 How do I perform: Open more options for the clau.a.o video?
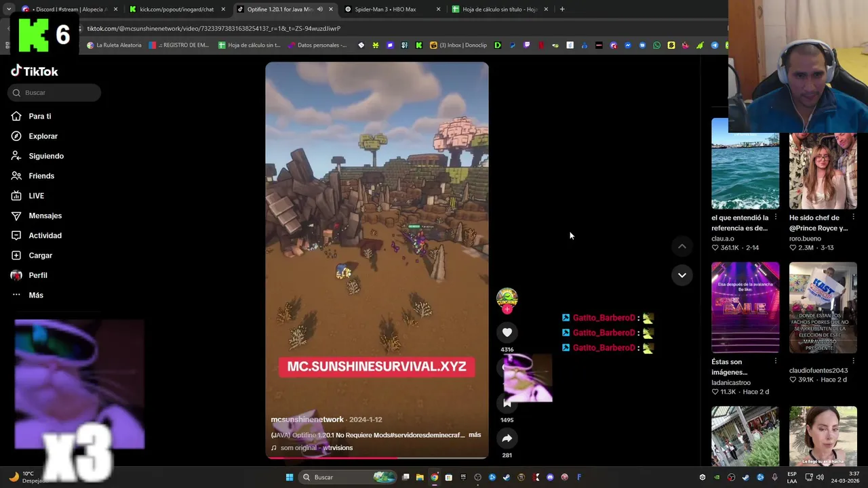pyautogui.click(x=776, y=218)
